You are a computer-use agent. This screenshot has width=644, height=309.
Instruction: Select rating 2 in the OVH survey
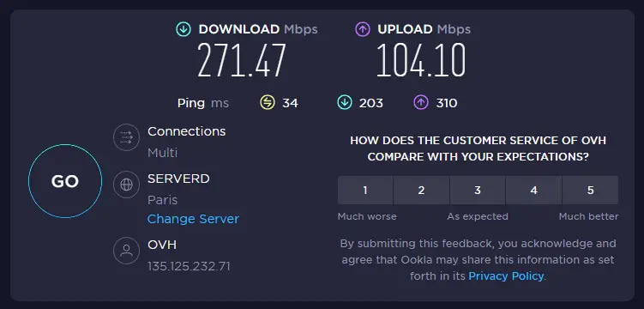tap(421, 191)
